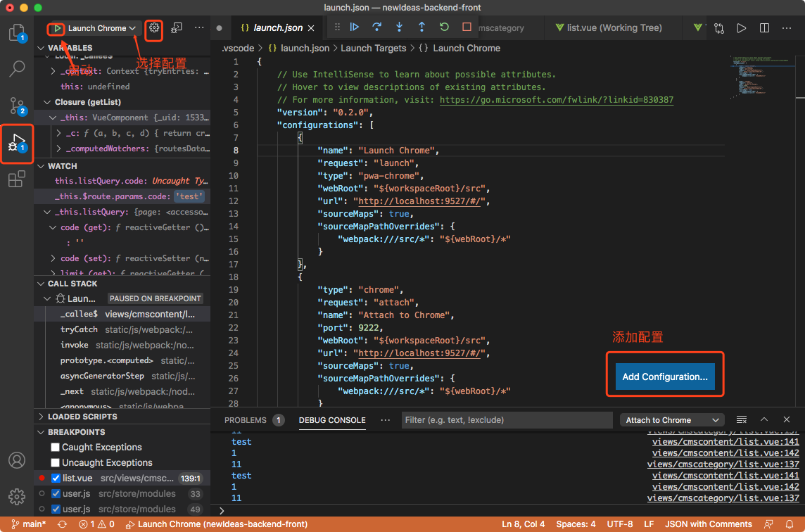Open the Attach to Chrome console dropdown
Image resolution: width=805 pixels, height=532 pixels.
click(671, 420)
